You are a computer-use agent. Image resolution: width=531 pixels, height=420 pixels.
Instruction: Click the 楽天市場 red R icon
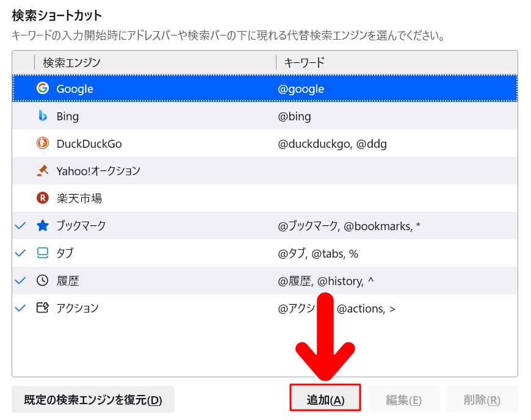click(43, 198)
